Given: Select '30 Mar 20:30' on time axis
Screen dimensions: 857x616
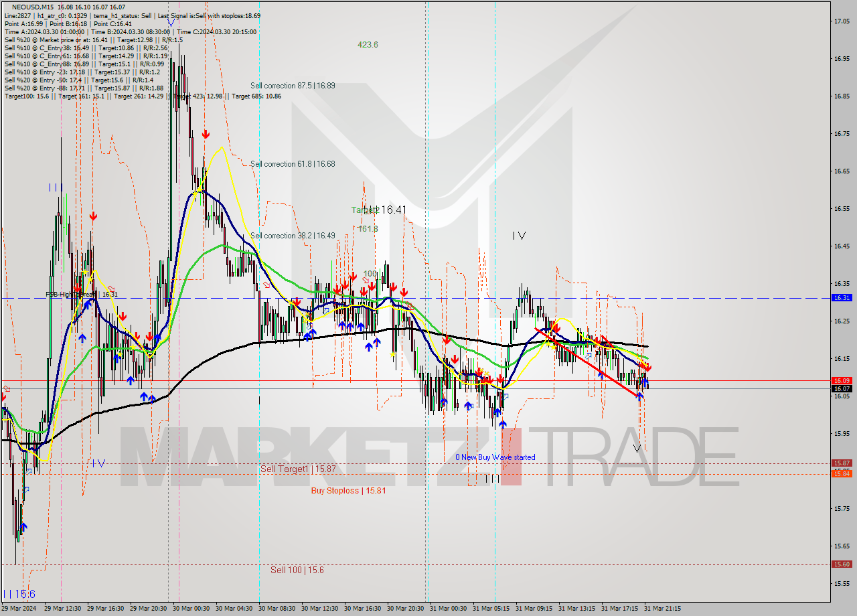Looking at the screenshot, I should pos(405,609).
